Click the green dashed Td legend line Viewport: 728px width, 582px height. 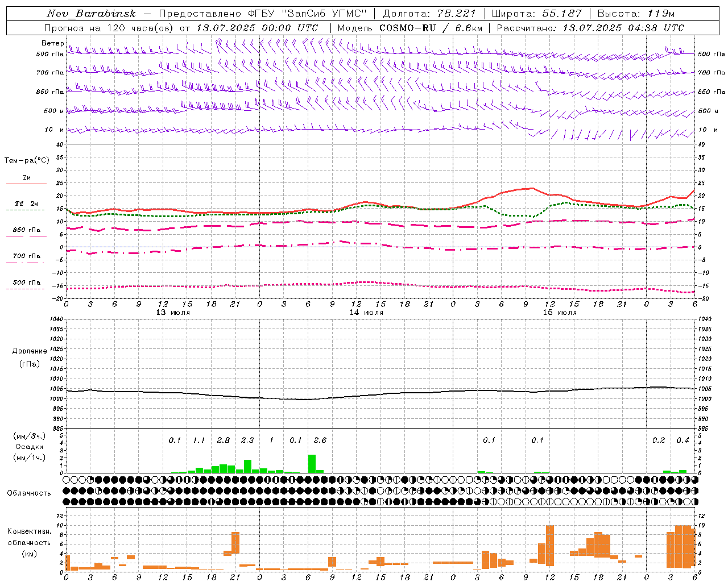25,210
